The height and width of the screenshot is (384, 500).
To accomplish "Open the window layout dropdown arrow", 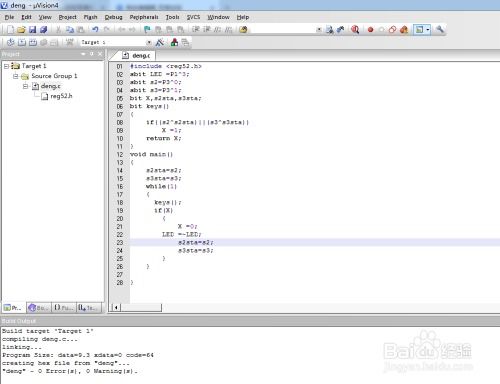I will pos(428,30).
